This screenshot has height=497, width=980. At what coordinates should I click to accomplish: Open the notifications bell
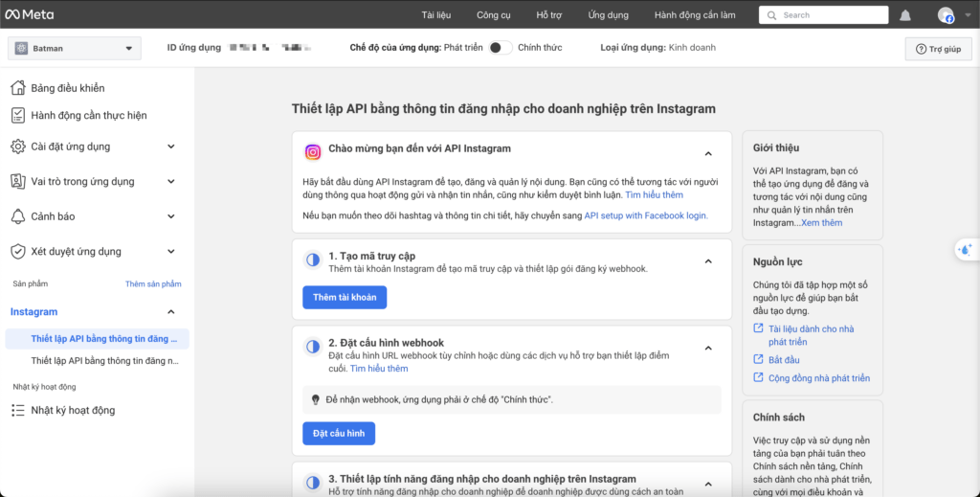coord(905,15)
